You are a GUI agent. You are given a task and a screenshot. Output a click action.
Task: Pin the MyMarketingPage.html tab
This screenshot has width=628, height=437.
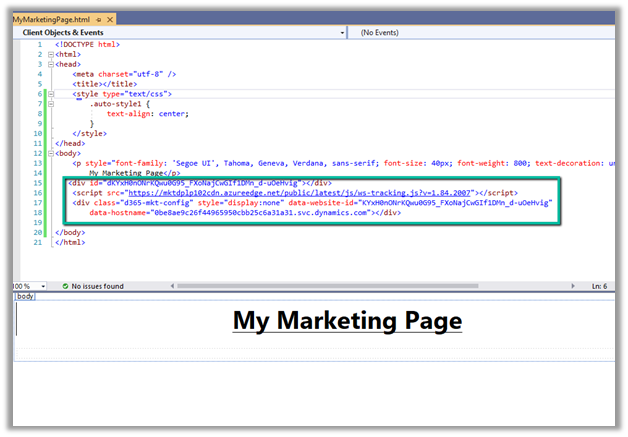[x=97, y=20]
